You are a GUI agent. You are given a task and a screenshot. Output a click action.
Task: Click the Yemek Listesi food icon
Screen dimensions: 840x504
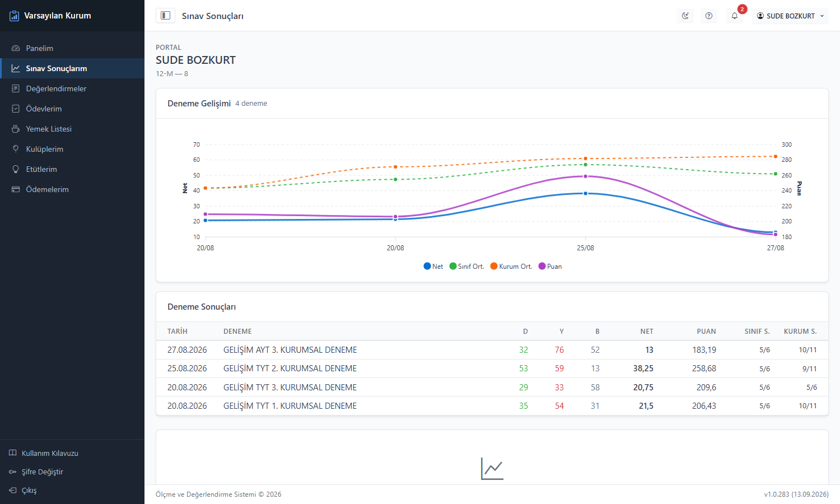click(16, 129)
